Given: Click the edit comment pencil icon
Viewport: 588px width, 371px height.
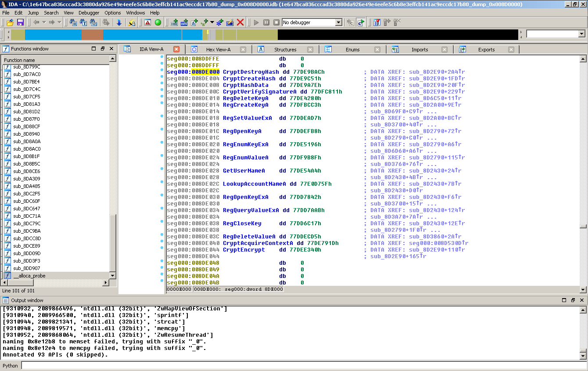Looking at the screenshot, I should 229,22.
